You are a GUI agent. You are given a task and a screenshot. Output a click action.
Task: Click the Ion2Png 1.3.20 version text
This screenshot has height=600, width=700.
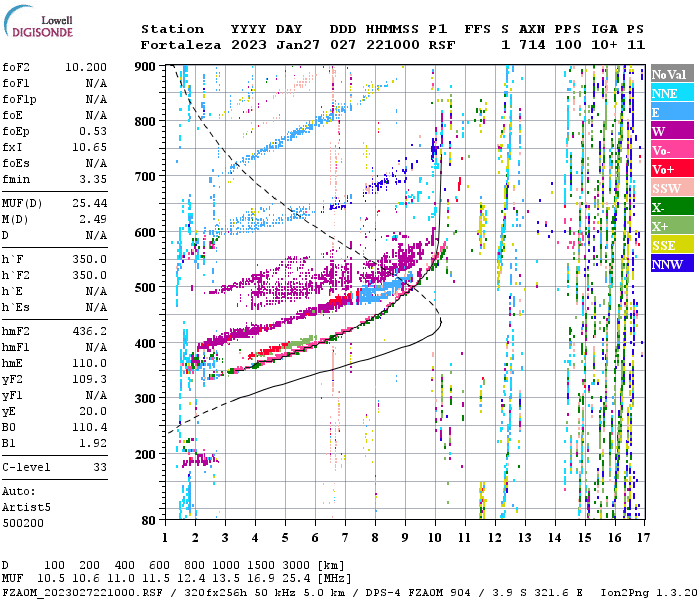648,593
